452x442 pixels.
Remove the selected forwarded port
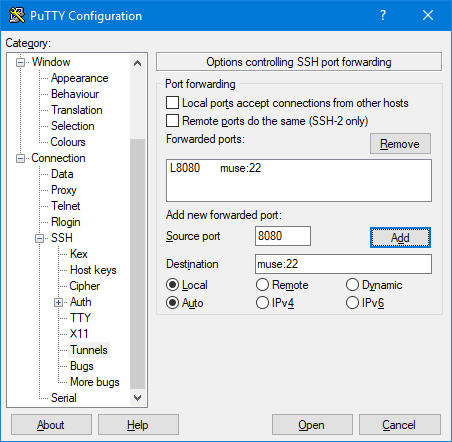tap(400, 144)
